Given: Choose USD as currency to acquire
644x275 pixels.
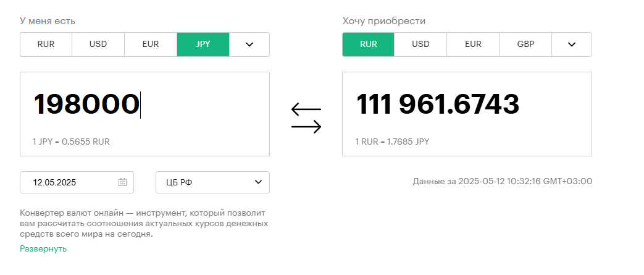Looking at the screenshot, I should coord(420,44).
